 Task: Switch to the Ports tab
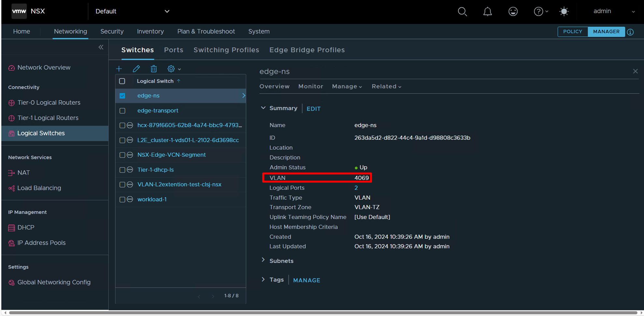point(174,50)
